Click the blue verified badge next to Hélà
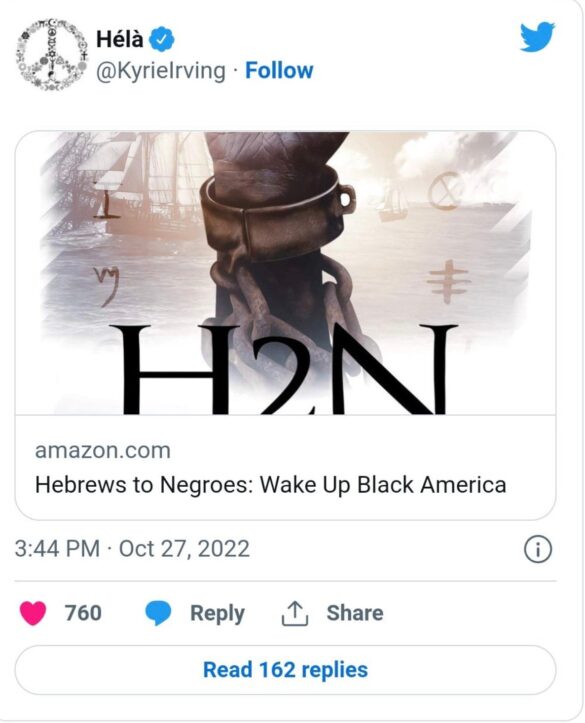585x723 pixels. (161, 39)
